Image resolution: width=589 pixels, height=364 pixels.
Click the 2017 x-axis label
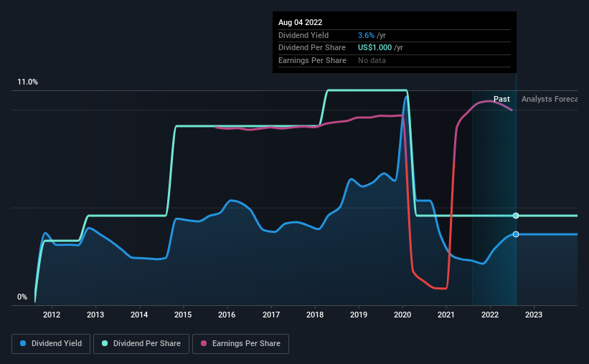click(271, 315)
